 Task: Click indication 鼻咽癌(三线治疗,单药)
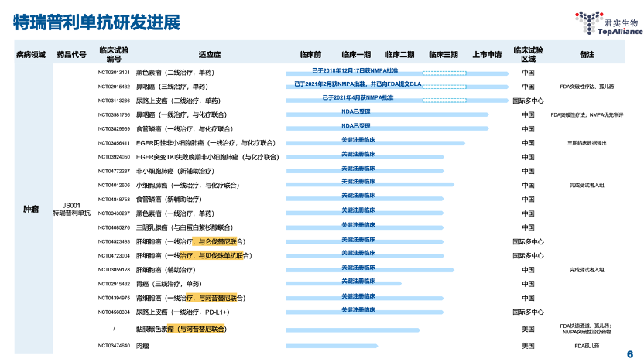172,87
